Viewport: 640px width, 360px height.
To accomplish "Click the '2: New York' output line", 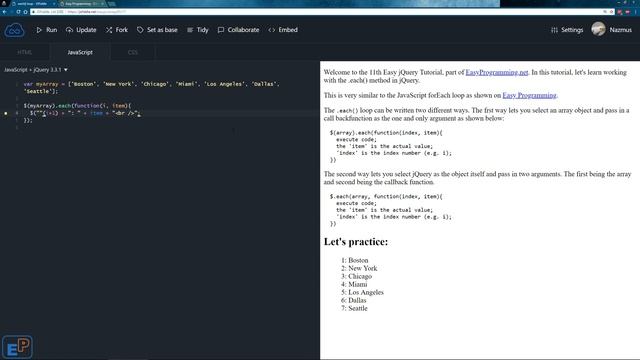I will (359, 268).
